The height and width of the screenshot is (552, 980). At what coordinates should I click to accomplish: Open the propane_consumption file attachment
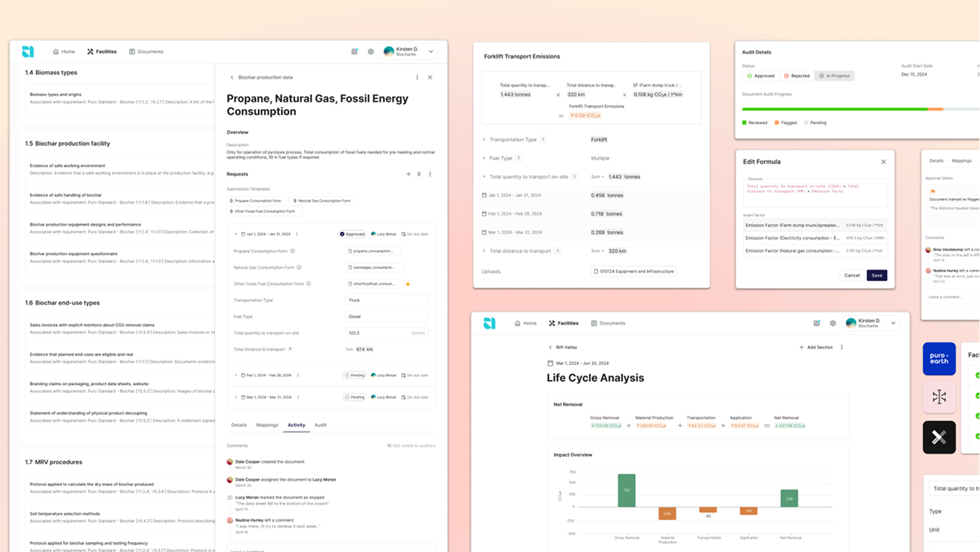(x=372, y=251)
